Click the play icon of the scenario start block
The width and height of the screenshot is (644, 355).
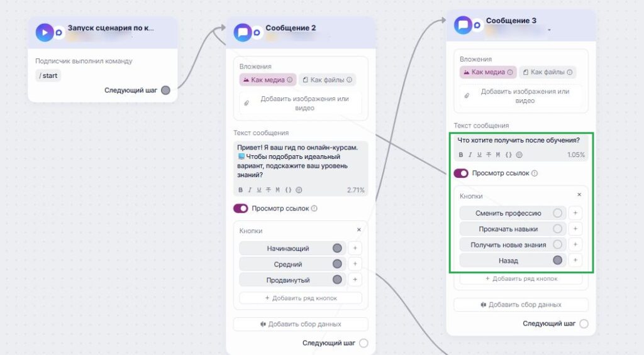point(45,33)
